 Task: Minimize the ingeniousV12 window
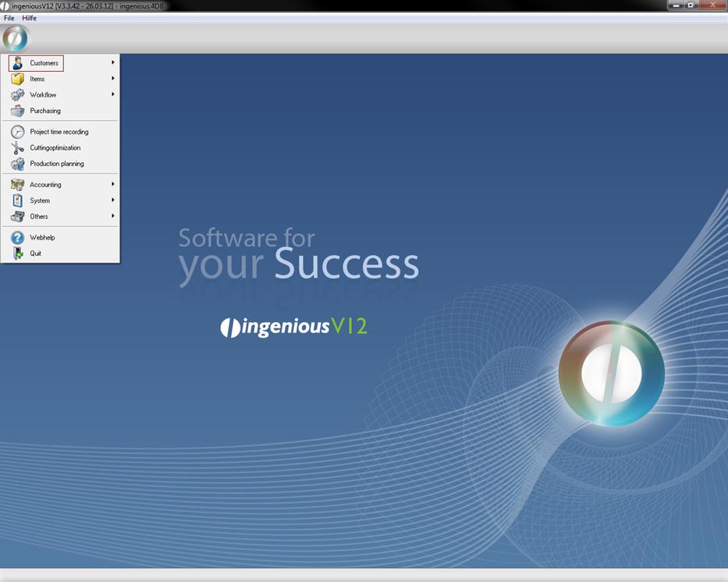[676, 5]
